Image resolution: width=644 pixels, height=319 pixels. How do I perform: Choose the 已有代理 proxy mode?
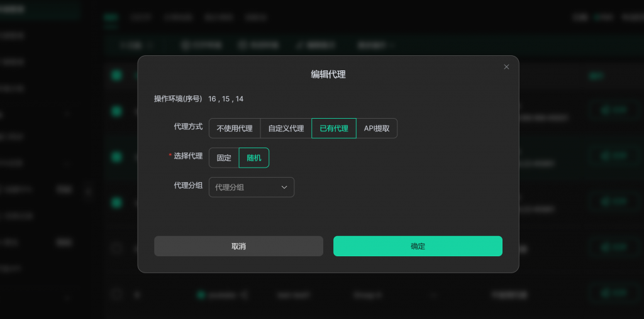[334, 128]
